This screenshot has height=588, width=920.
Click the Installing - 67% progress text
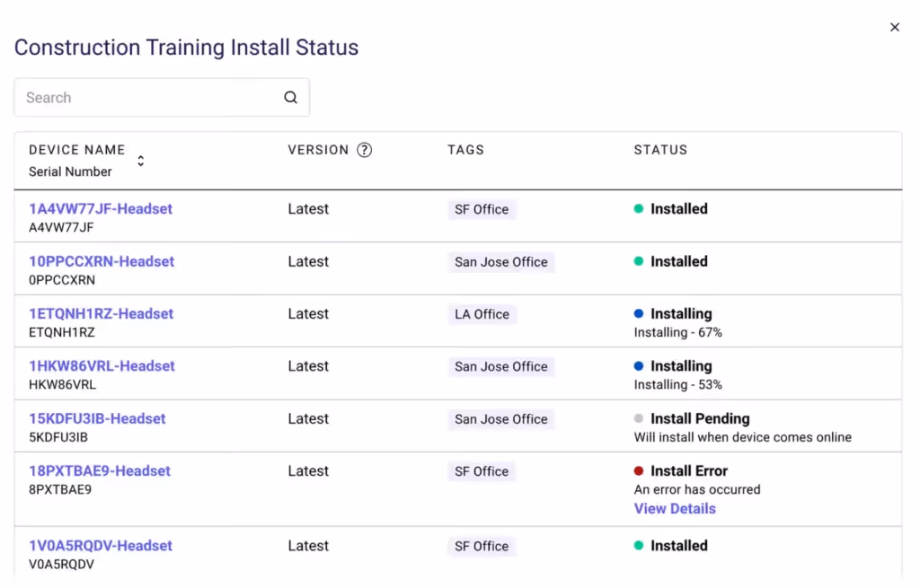pyautogui.click(x=677, y=332)
